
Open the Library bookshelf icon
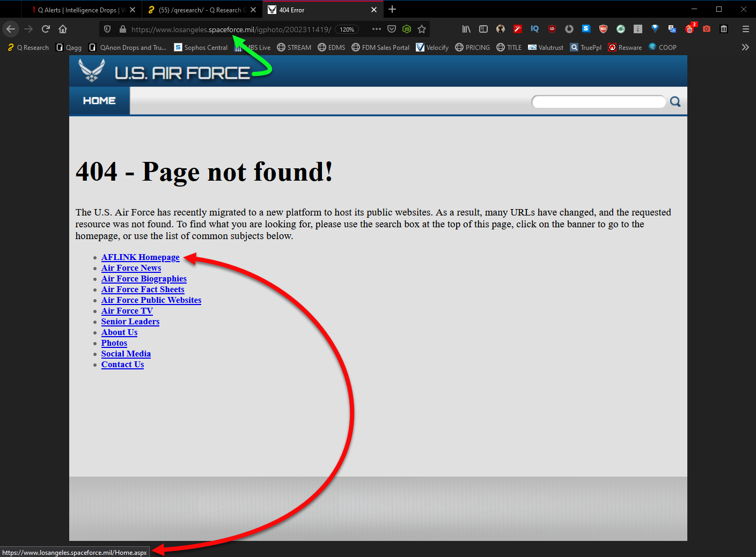[466, 29]
